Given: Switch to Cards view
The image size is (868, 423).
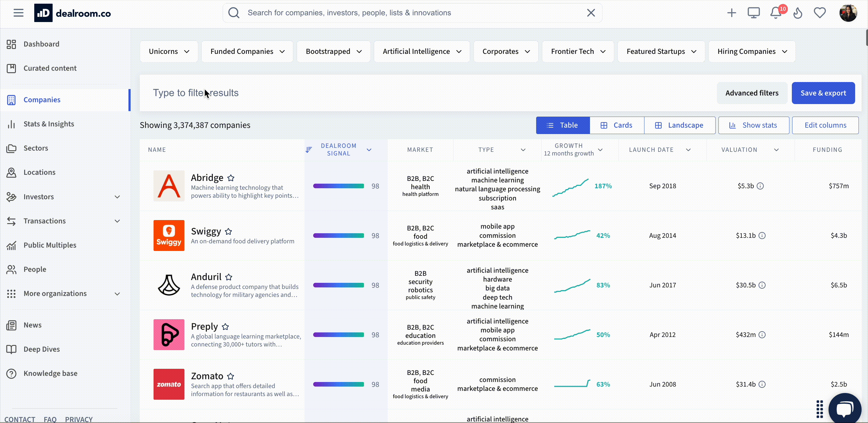Looking at the screenshot, I should tap(617, 125).
